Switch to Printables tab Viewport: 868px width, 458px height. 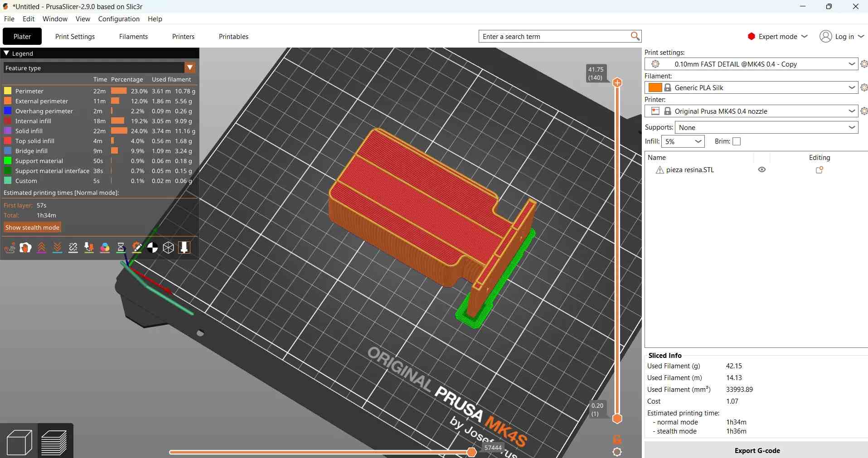[233, 36]
